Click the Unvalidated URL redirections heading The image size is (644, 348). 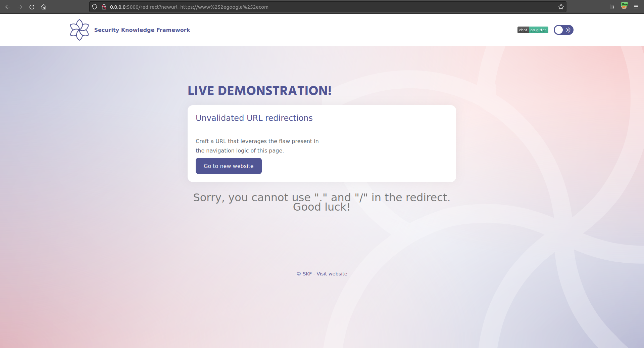tap(254, 118)
